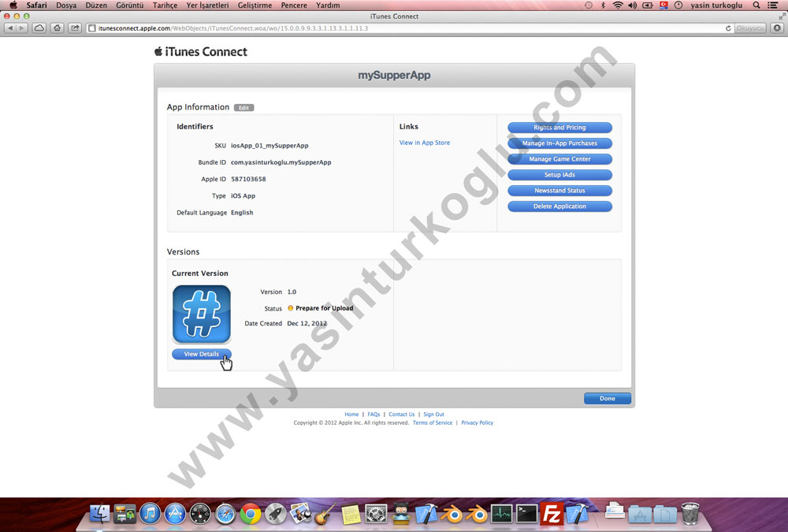Screen dimensions: 788x532
Task: Click the Home page icon in Safari toolbar
Action: [58, 28]
